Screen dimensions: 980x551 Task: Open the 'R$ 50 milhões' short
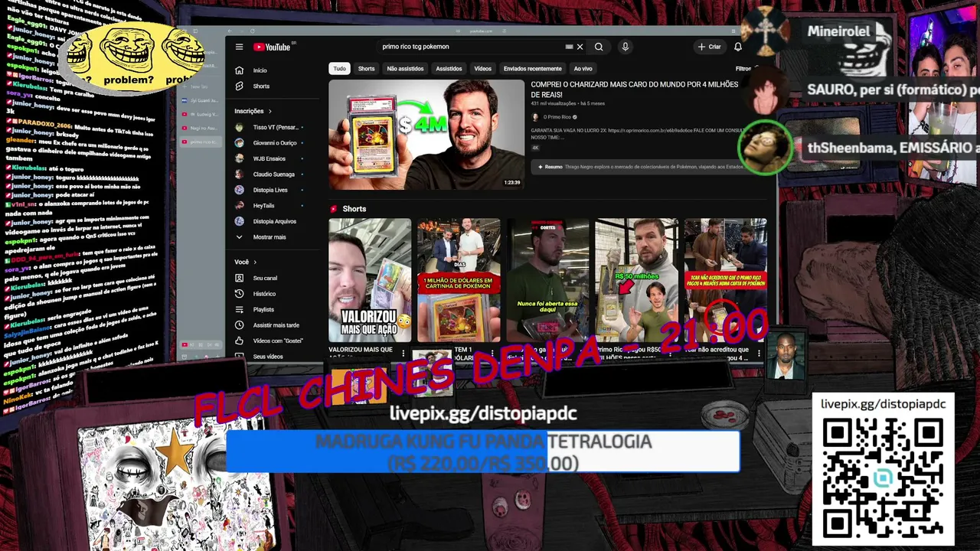636,280
